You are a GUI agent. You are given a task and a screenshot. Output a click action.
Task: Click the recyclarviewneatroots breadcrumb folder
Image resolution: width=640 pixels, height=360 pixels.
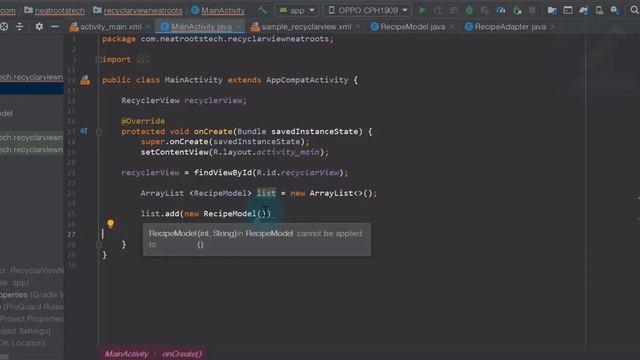(138, 10)
